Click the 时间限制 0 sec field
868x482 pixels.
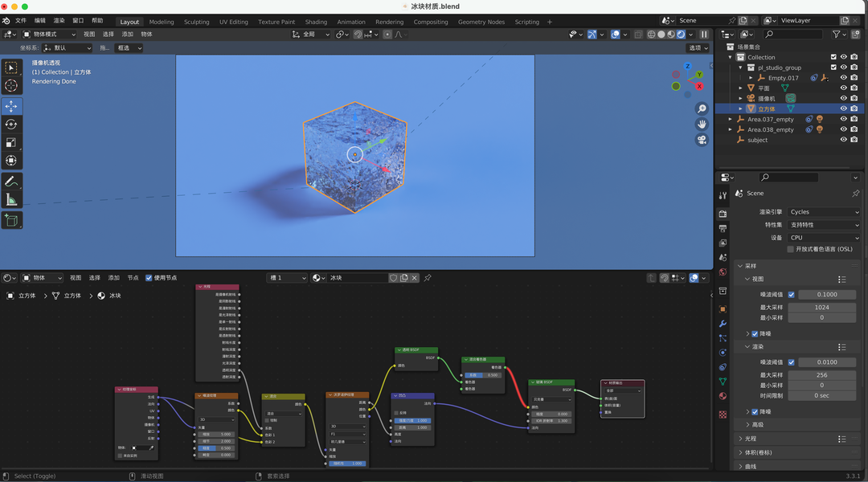(821, 396)
